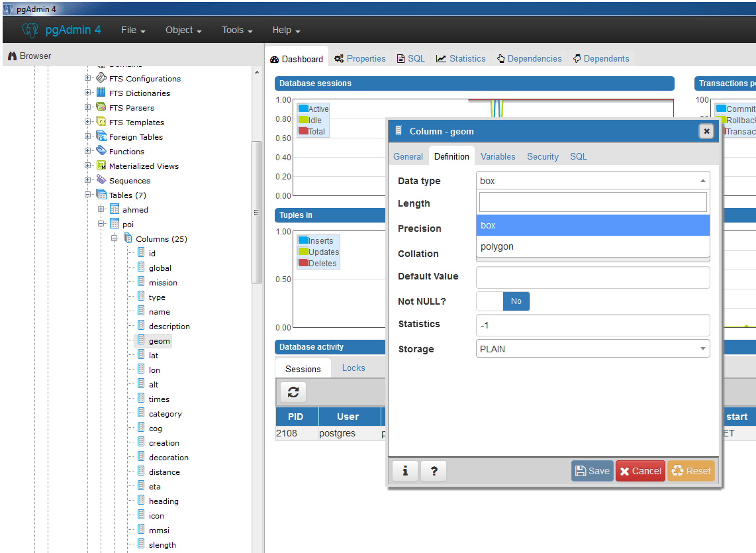Click the mmsi column icon
Screen dimensions: 756x553
[x=141, y=529]
